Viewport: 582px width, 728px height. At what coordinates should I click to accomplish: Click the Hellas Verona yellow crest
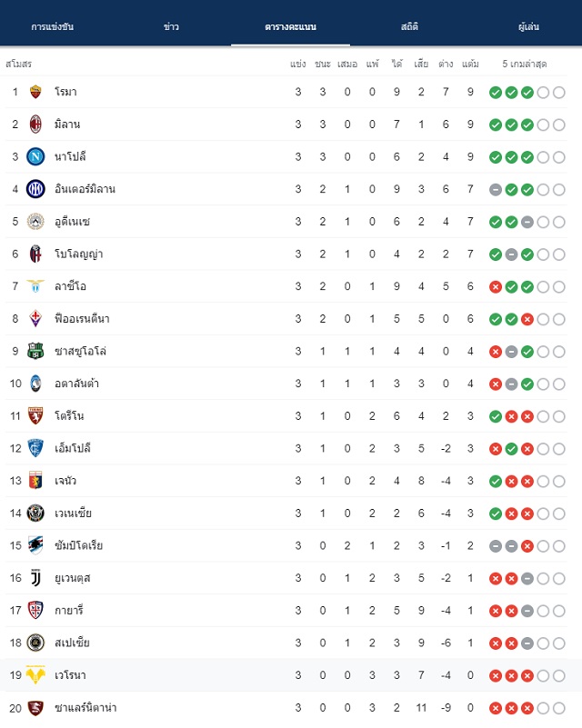35,675
